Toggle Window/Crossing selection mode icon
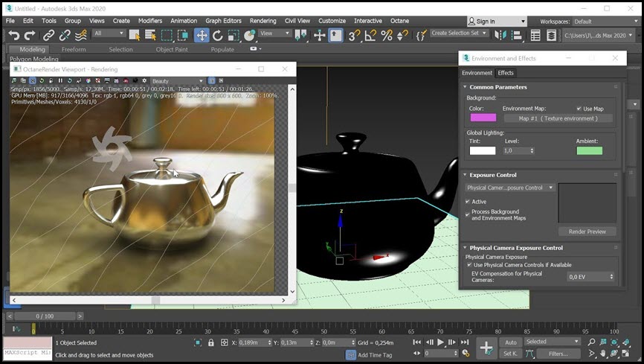 183,36
